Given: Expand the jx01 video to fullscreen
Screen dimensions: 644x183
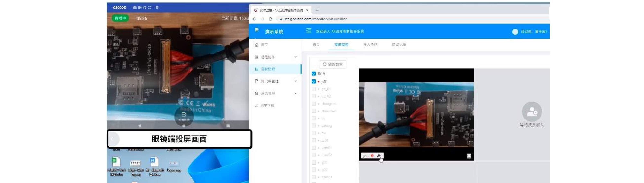Looking at the screenshot, I should (469, 156).
